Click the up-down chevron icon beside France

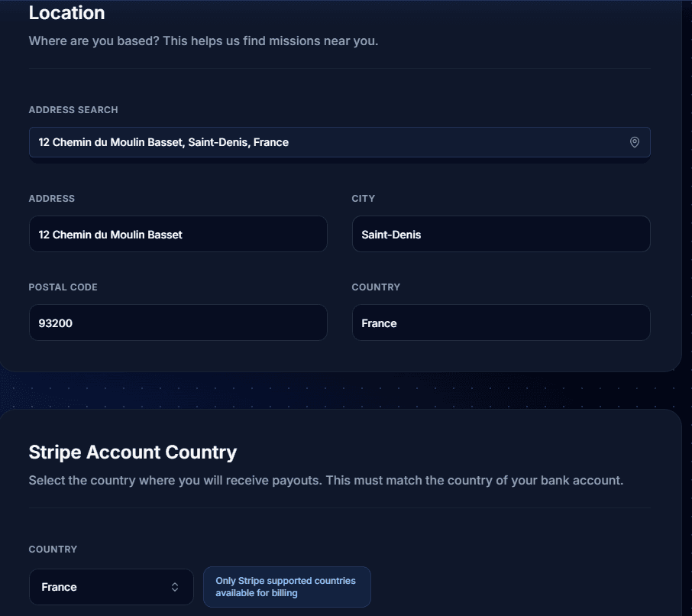point(175,587)
